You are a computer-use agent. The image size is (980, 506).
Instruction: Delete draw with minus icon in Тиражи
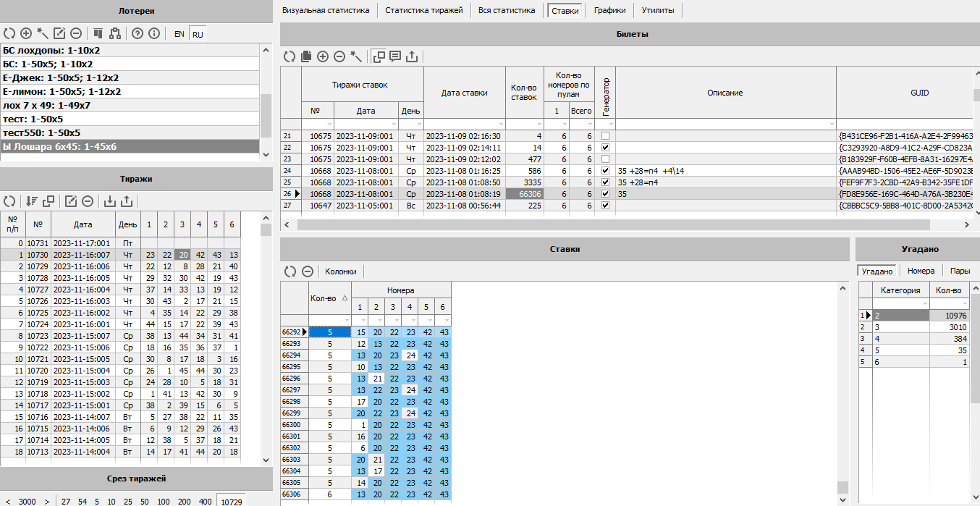(x=87, y=201)
